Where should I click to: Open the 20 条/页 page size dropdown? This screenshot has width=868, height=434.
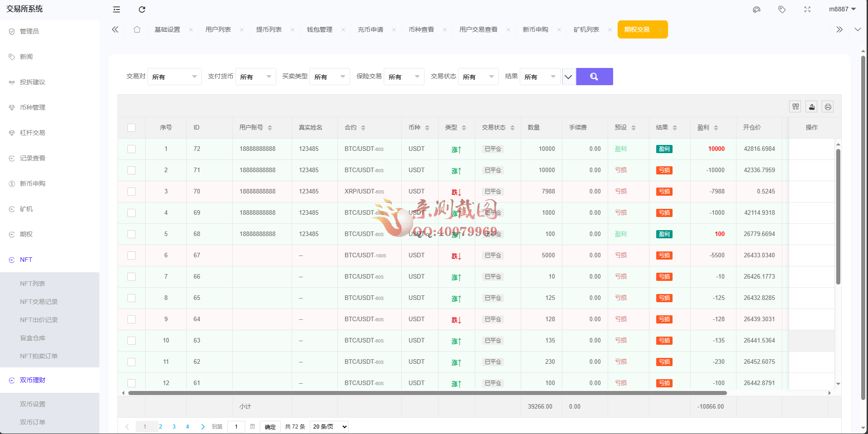tap(329, 427)
